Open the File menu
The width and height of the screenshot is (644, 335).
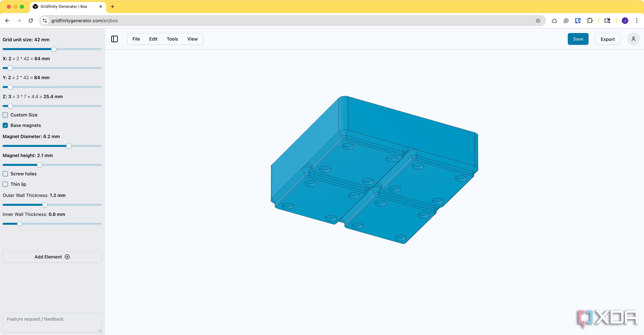[x=136, y=39]
